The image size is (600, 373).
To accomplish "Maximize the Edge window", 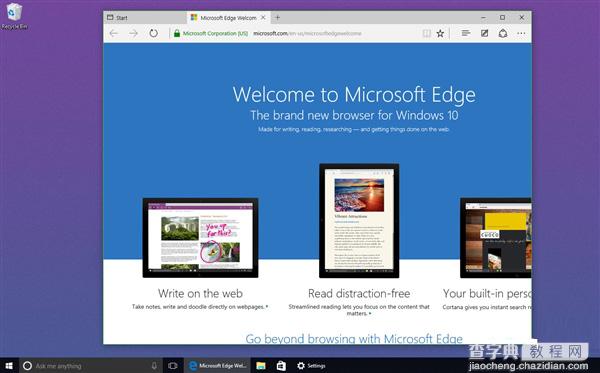I will 502,18.
